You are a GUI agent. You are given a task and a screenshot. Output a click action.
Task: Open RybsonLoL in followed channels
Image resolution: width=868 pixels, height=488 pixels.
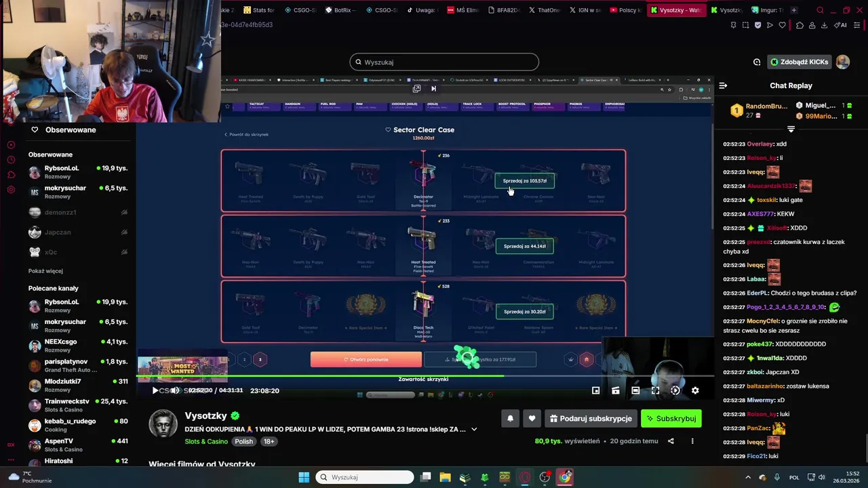pos(78,172)
